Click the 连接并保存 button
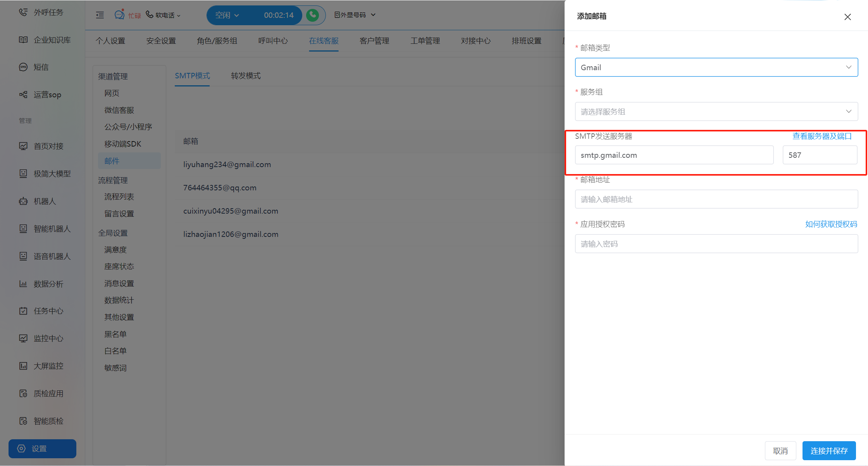 (829, 451)
